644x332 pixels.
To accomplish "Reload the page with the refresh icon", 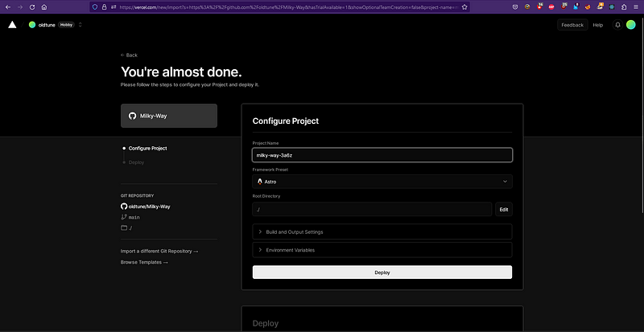I will coord(32,7).
